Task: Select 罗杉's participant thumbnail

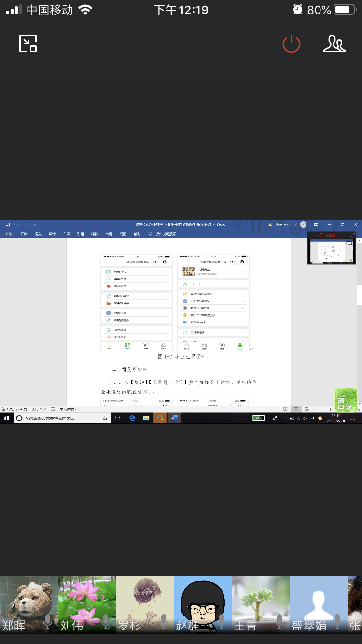Action: [x=145, y=604]
